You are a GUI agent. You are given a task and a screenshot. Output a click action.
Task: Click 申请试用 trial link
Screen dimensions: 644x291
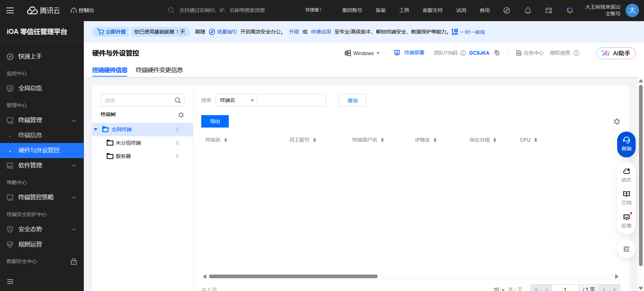pos(321,32)
